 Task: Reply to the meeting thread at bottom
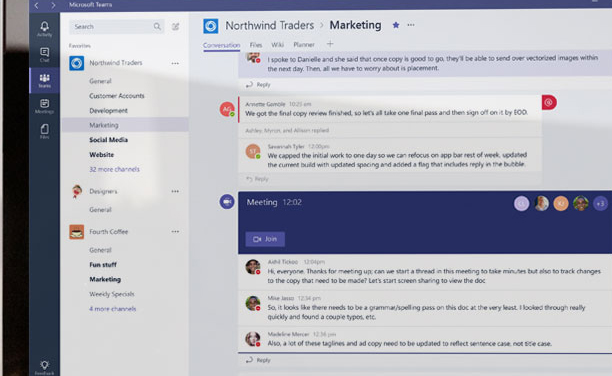pyautogui.click(x=258, y=360)
